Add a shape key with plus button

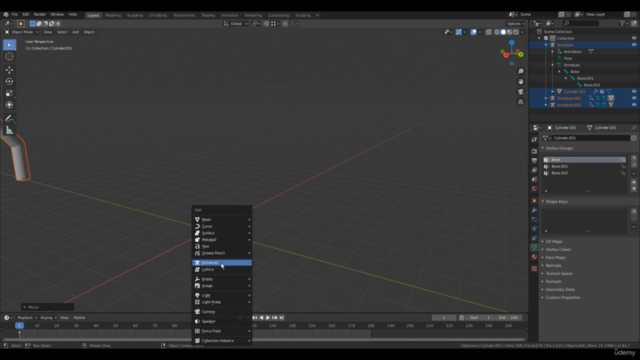[634, 211]
